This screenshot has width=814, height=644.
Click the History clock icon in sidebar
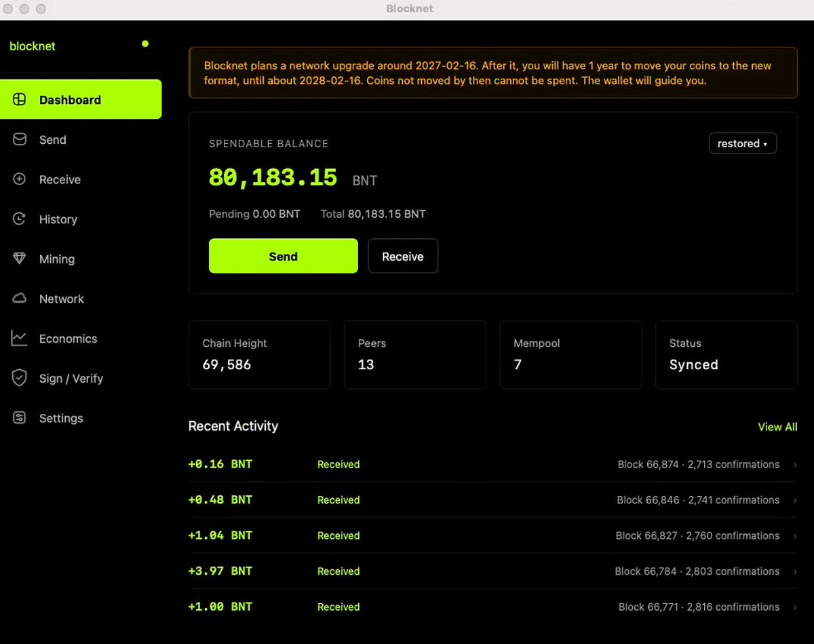coord(20,219)
